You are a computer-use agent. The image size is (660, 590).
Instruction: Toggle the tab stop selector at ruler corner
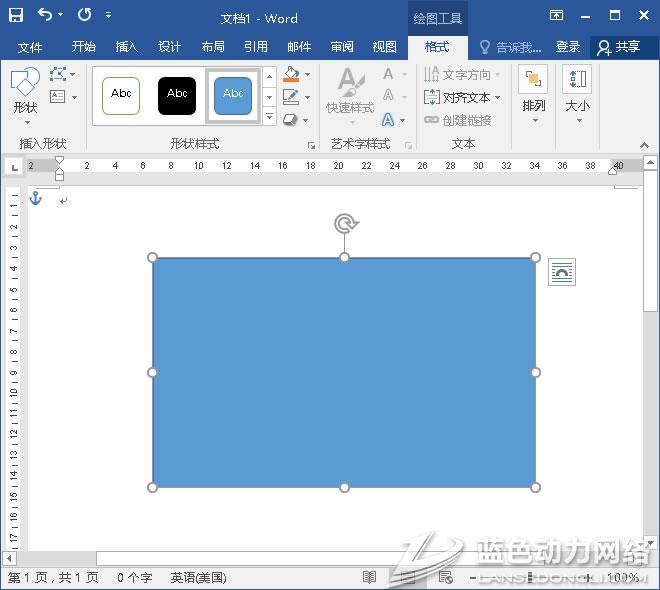click(14, 166)
